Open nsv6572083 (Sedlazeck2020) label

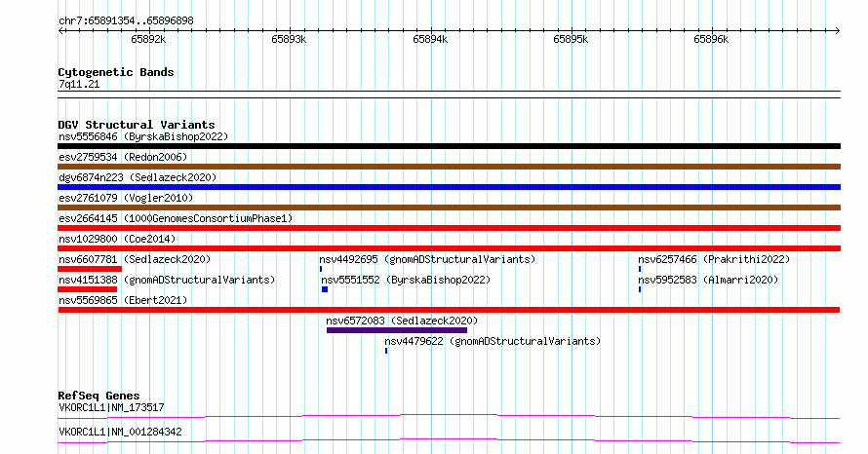(402, 321)
